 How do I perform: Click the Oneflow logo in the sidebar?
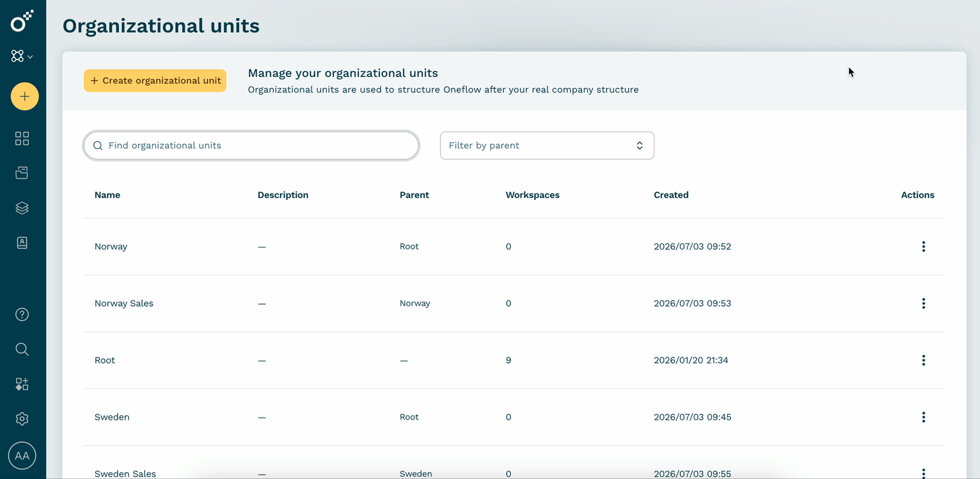coord(22,21)
